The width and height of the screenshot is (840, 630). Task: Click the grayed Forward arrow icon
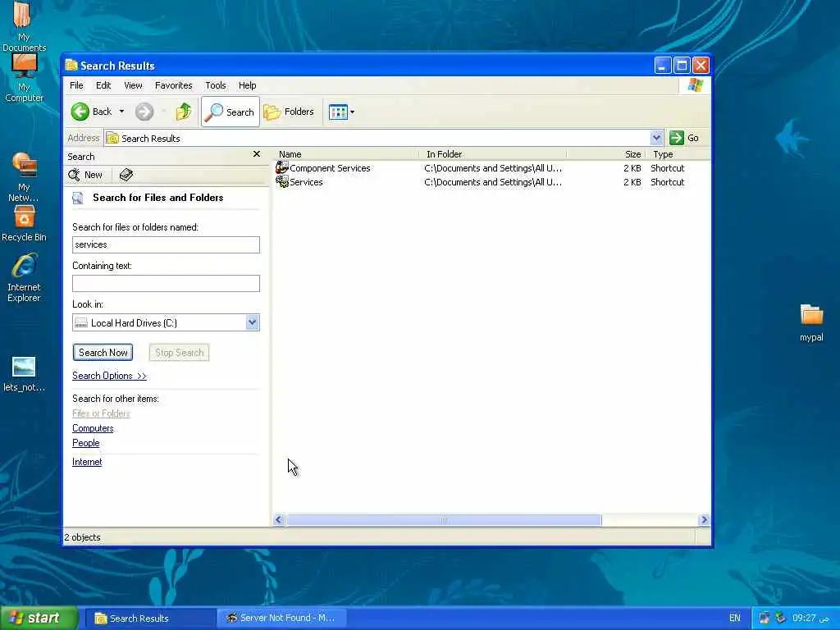(x=144, y=112)
